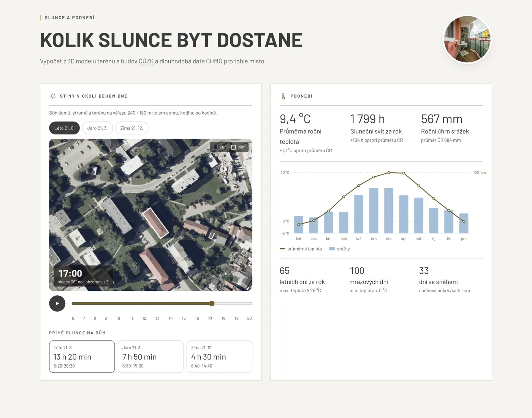Image resolution: width=532 pixels, height=418 pixels.
Task: Open the round balcony photo thumbnail
Action: tap(467, 39)
